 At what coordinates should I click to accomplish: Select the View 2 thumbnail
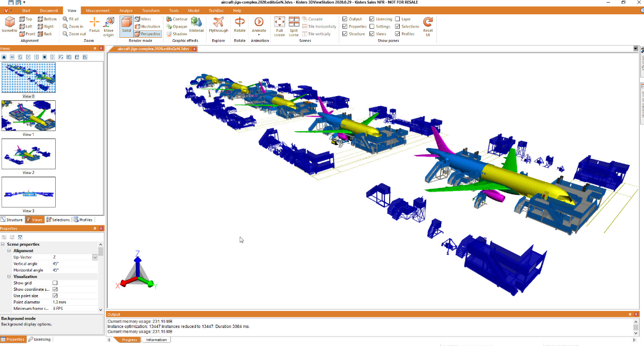tap(28, 154)
